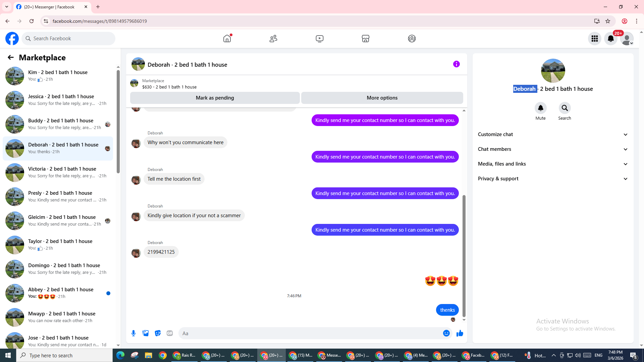Open the Video tab in the top navigation

pyautogui.click(x=319, y=39)
